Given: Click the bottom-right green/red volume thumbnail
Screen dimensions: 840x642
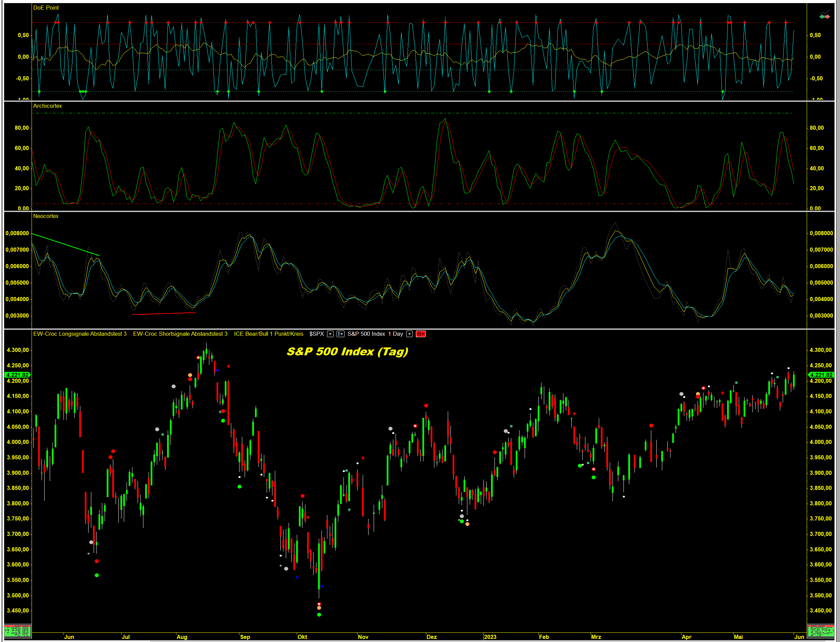Looking at the screenshot, I should point(820,631).
